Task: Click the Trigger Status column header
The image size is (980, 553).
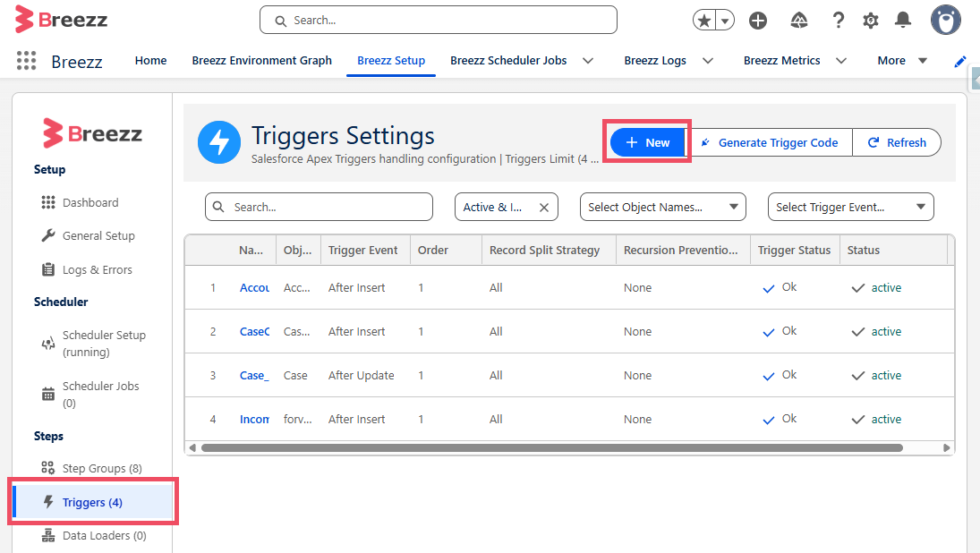Action: click(795, 250)
